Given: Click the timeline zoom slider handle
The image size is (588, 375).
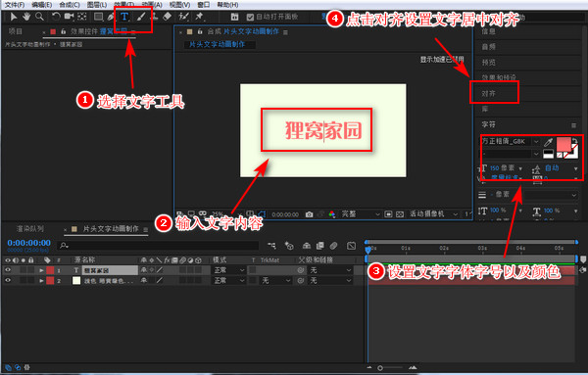Looking at the screenshot, I should coord(380,368).
